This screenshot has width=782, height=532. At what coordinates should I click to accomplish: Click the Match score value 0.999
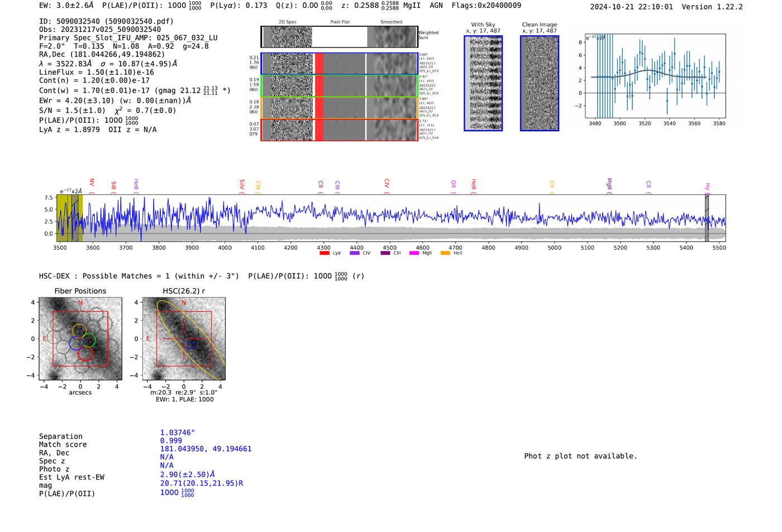pos(171,440)
